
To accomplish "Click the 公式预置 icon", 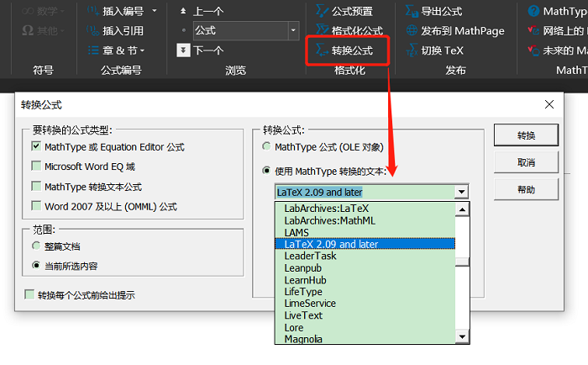I will [x=322, y=11].
